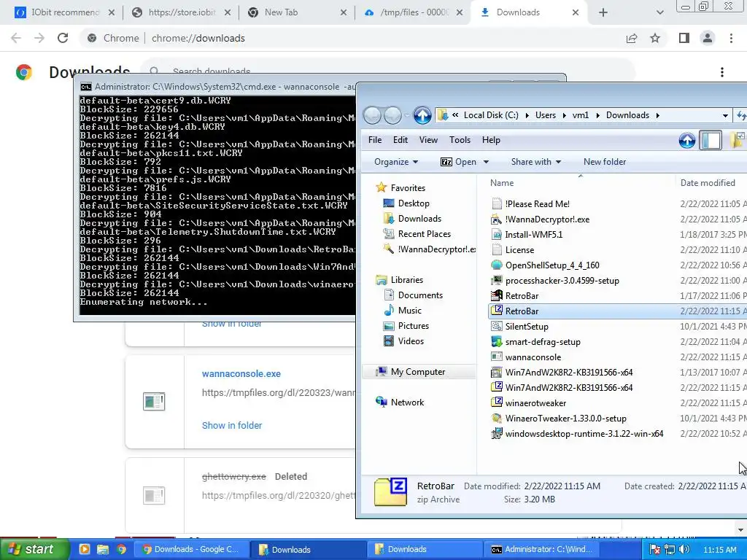Switch to /tmp/files tab
747x560 pixels.
tap(414, 12)
